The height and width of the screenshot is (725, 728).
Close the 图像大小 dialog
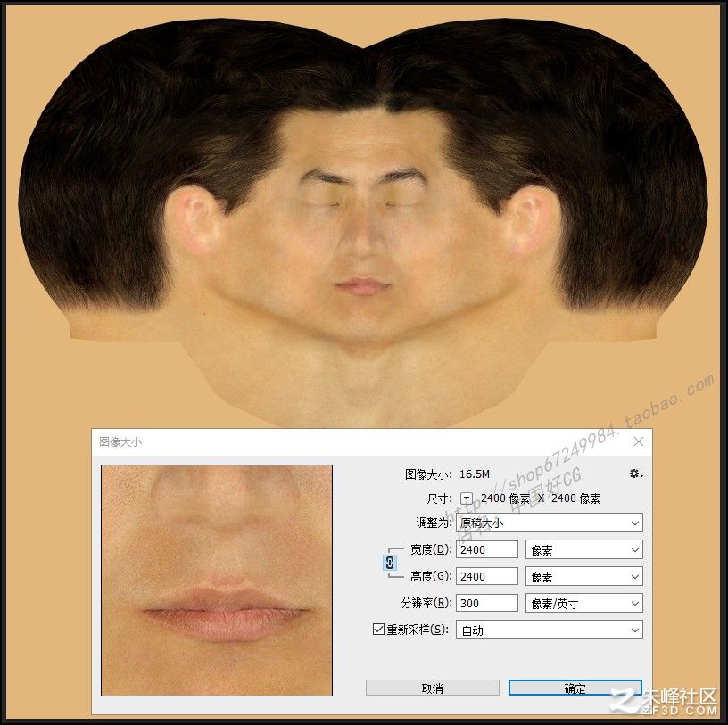[x=639, y=441]
